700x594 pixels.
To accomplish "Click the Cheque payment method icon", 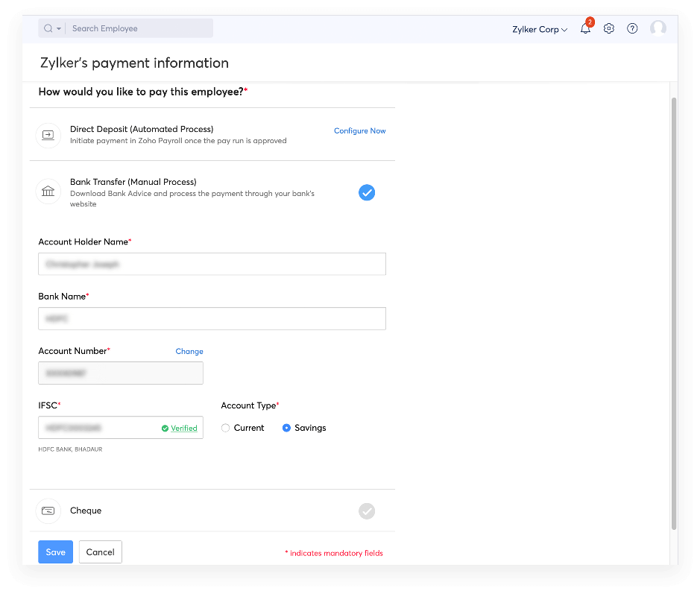I will [x=48, y=511].
